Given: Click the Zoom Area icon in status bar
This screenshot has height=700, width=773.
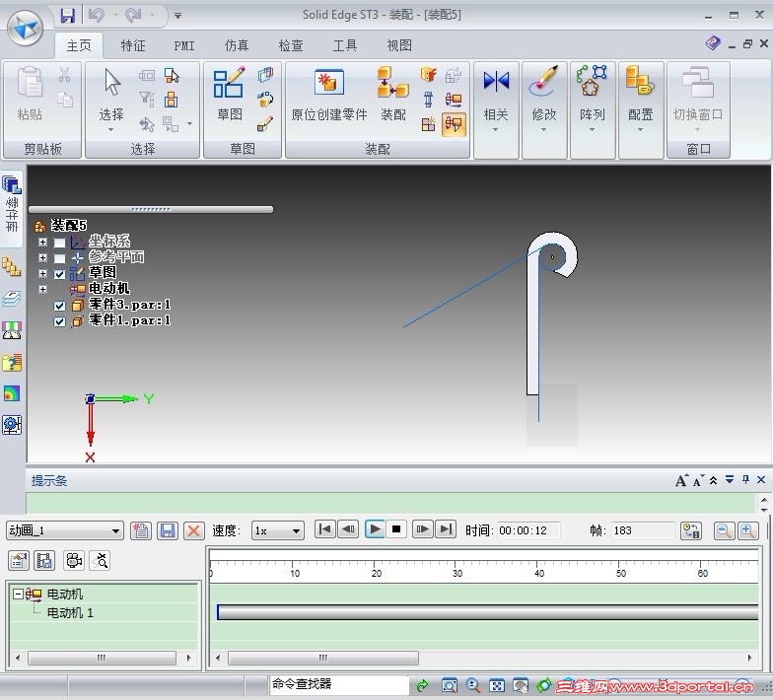Looking at the screenshot, I should (450, 685).
